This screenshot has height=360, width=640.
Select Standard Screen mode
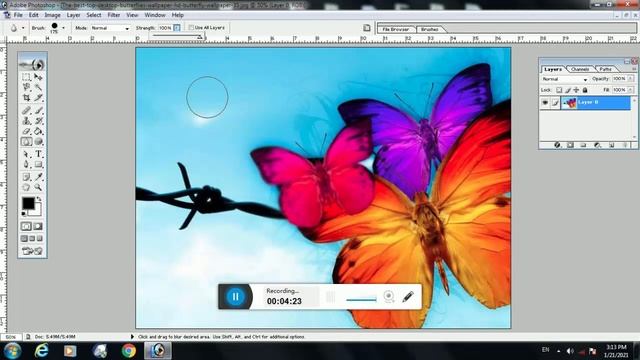(x=24, y=238)
